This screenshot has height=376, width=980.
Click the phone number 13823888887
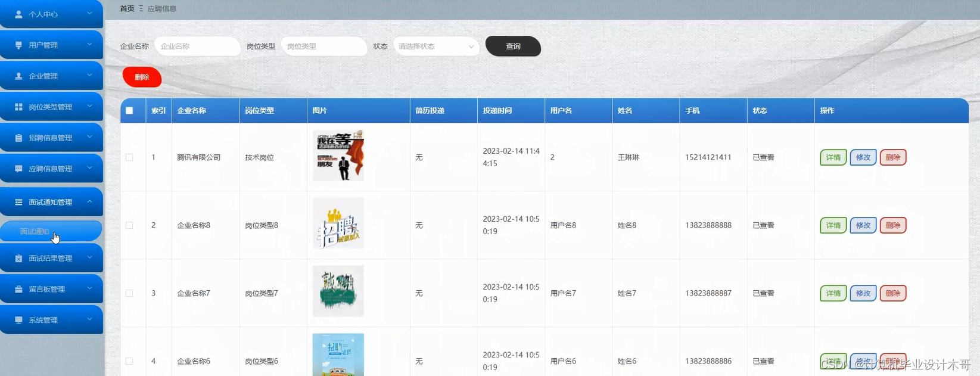click(708, 293)
